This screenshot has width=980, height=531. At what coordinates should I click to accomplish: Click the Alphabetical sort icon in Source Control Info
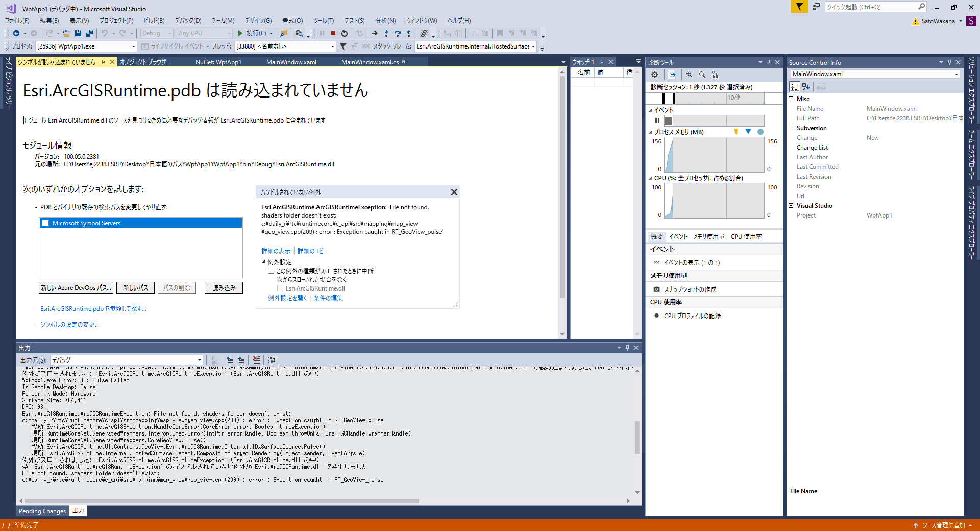click(x=806, y=87)
